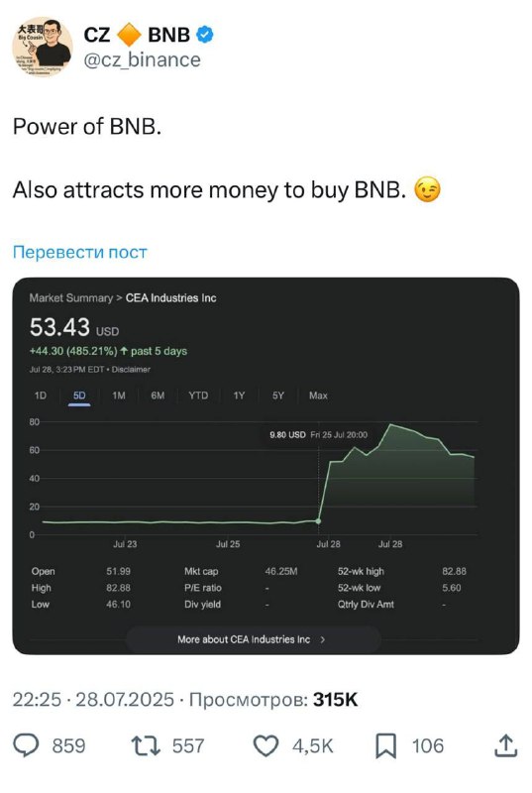Click the Market Summary breadcrumb

70,298
